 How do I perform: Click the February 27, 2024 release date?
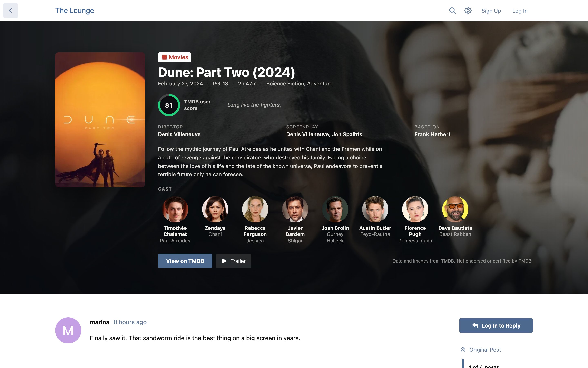[180, 83]
